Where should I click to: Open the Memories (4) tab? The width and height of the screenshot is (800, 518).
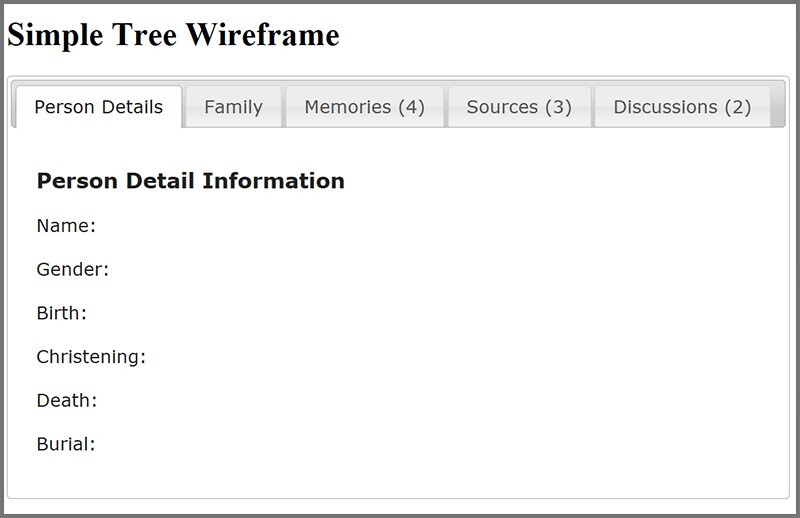(365, 107)
